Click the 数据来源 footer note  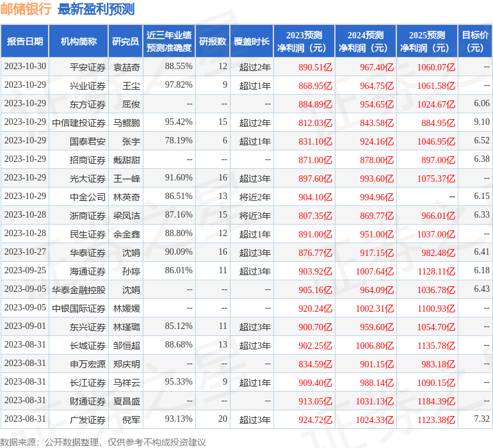click(103, 442)
